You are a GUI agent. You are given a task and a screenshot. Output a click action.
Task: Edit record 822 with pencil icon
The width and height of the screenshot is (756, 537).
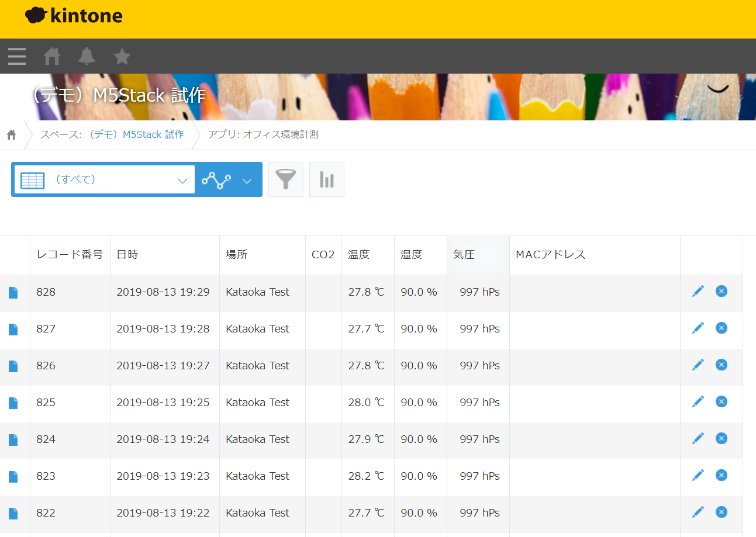coord(698,512)
